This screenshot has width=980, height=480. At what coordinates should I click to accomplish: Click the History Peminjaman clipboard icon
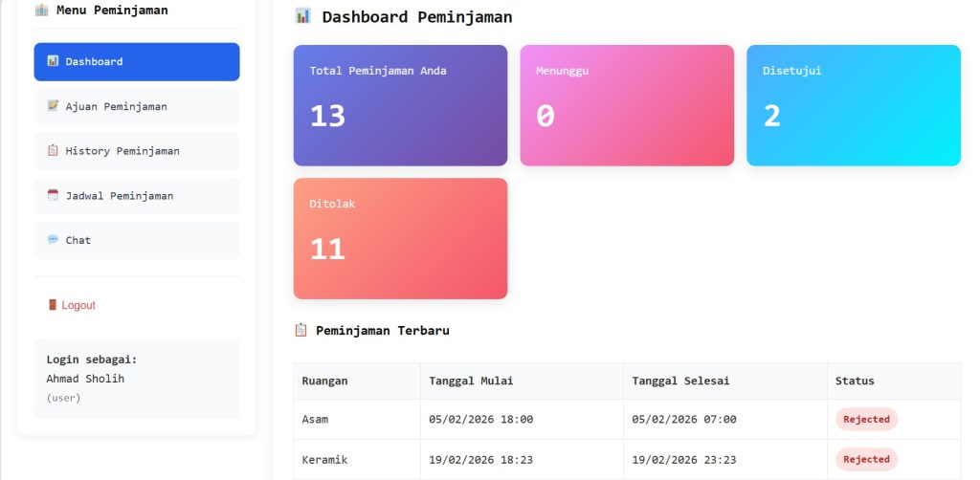[53, 151]
